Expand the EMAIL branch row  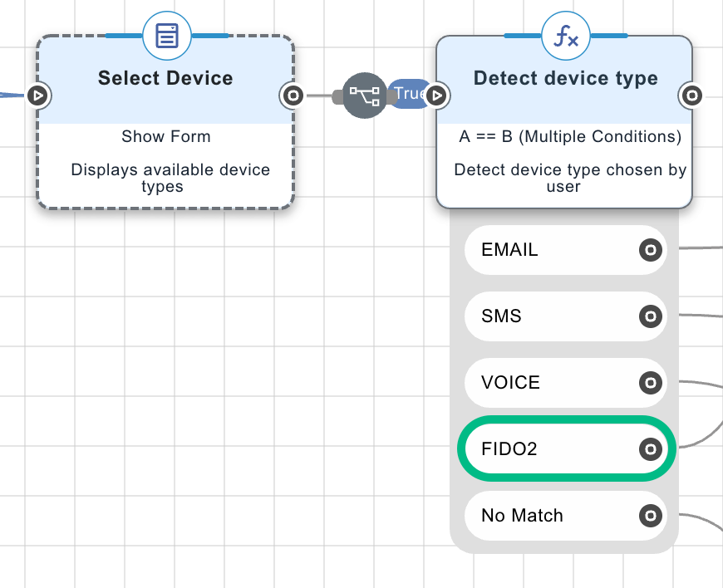pos(548,249)
